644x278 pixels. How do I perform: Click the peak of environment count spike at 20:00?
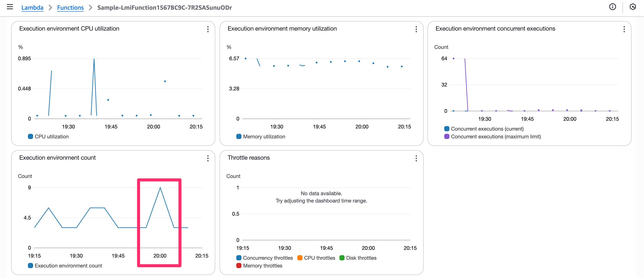coord(160,188)
